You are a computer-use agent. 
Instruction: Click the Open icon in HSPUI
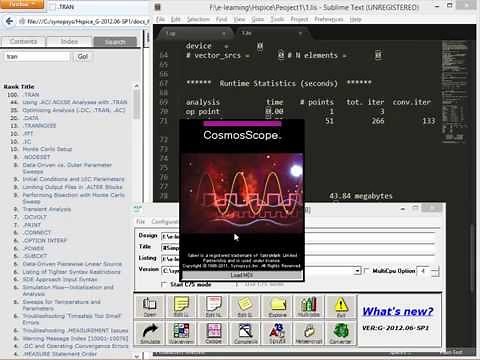[149, 306]
